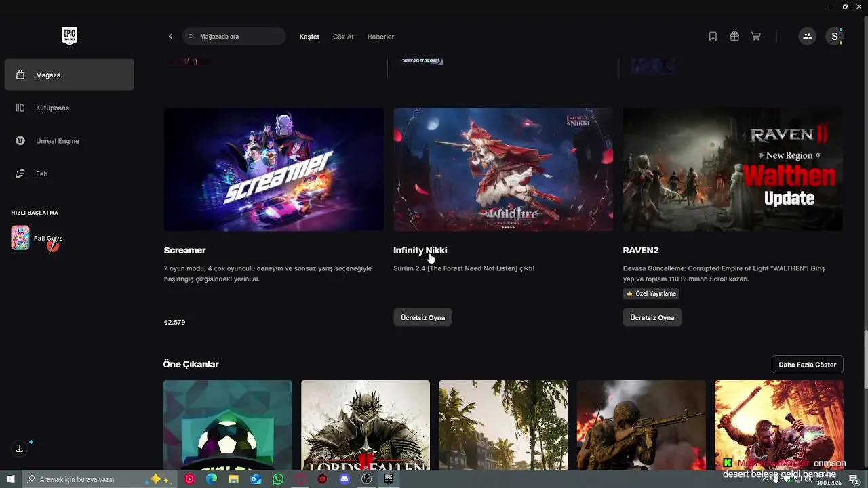Click the Daha Fazla Göster button
The image size is (868, 488).
point(807,365)
